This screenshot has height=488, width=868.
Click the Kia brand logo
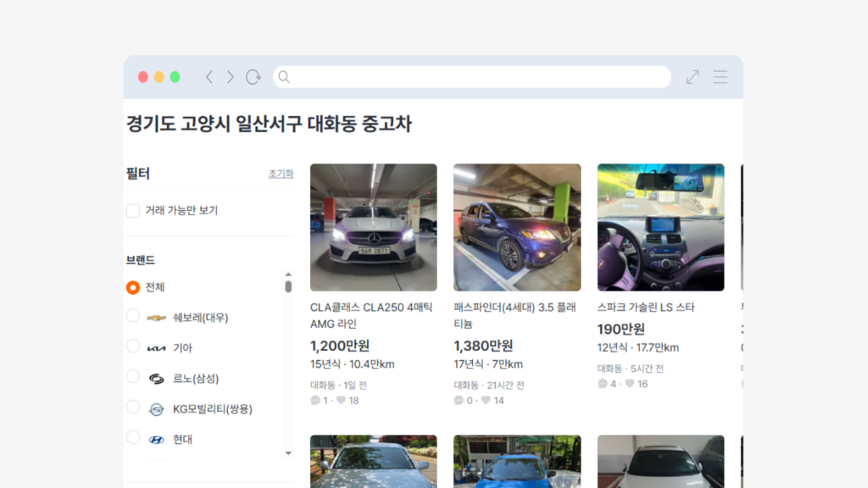point(156,348)
